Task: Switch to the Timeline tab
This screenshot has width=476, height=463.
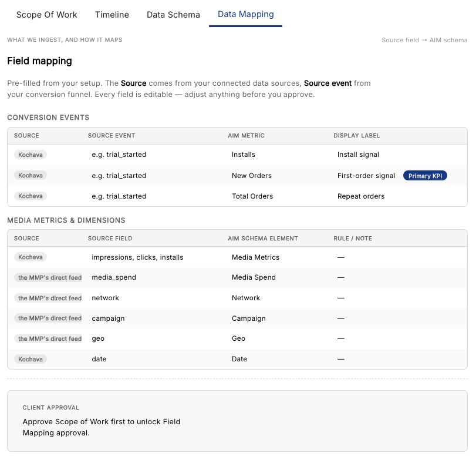Action: [112, 15]
